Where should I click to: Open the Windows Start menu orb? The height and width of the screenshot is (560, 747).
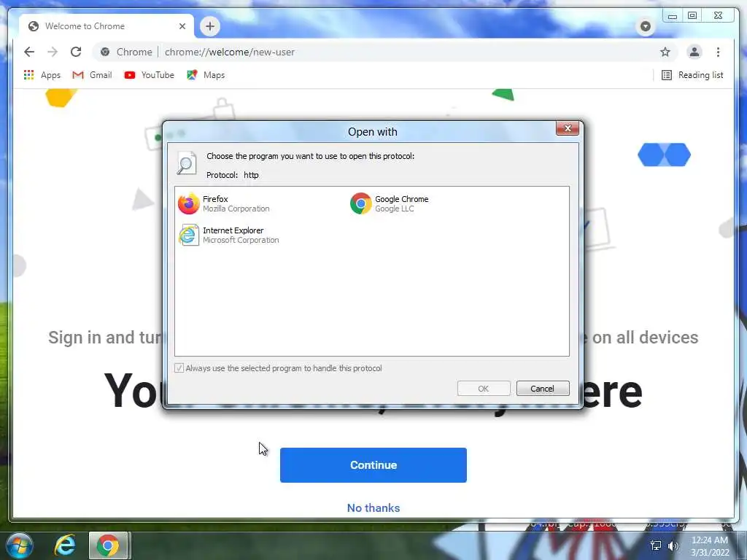[20, 545]
